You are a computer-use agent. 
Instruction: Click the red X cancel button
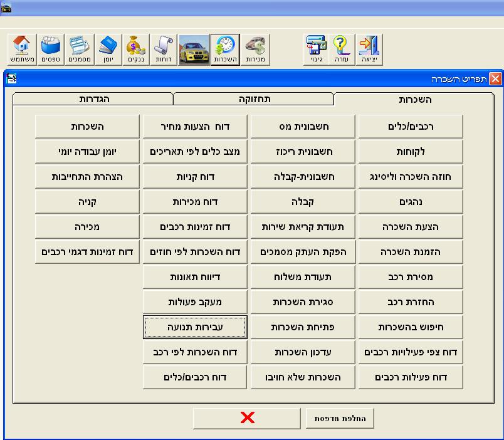247,418
